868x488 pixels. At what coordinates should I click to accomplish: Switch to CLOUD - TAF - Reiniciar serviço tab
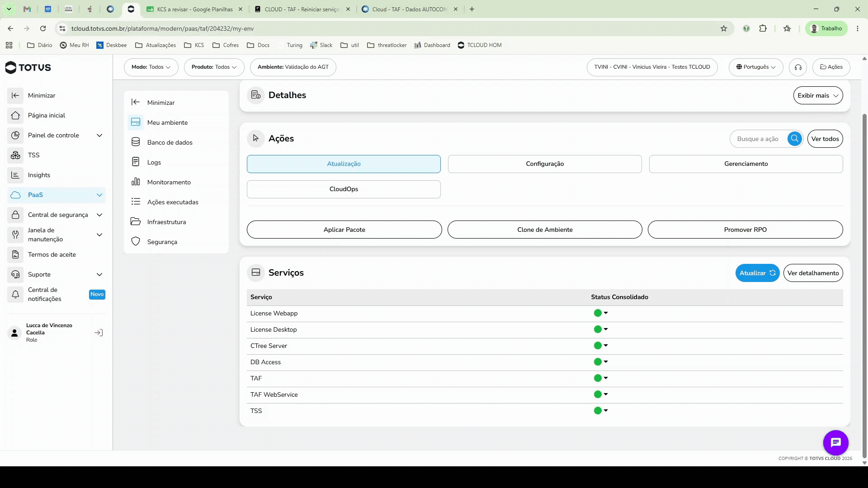pyautogui.click(x=302, y=9)
